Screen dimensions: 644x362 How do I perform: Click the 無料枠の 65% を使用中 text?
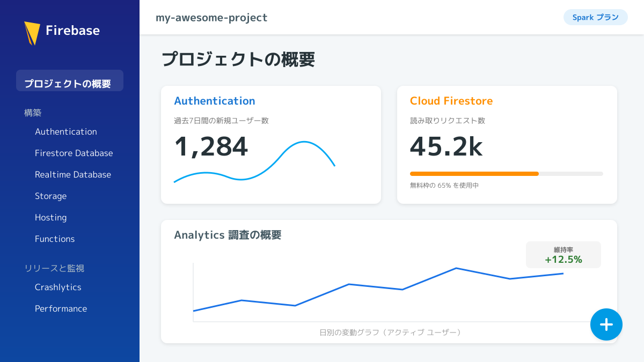coord(444,186)
